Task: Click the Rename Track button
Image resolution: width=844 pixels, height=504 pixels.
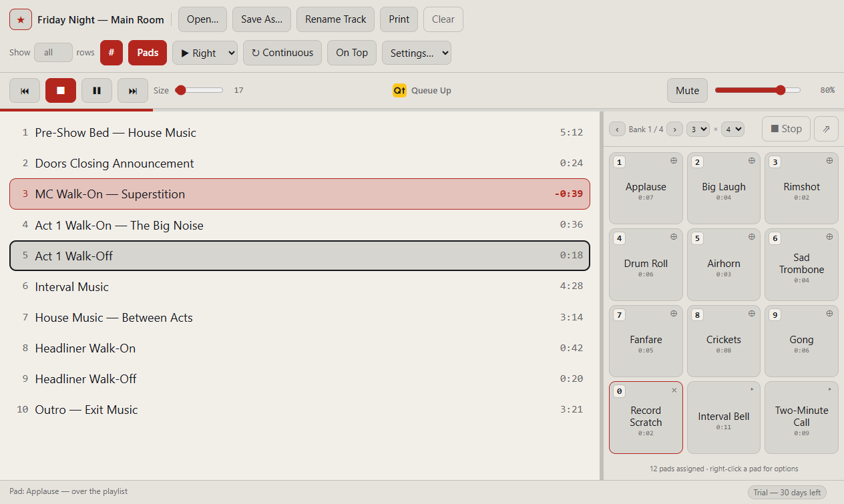Action: tap(336, 19)
